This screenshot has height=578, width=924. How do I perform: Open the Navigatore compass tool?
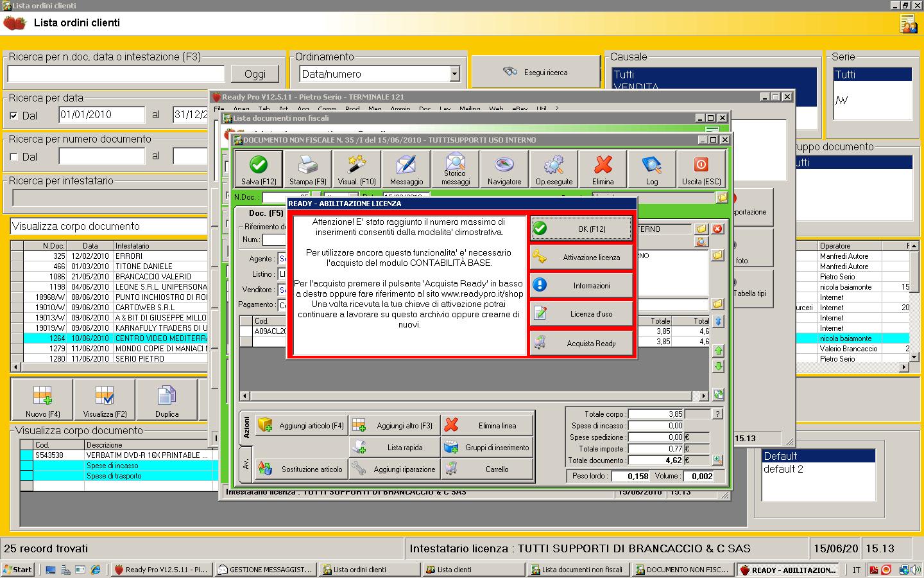pyautogui.click(x=504, y=170)
